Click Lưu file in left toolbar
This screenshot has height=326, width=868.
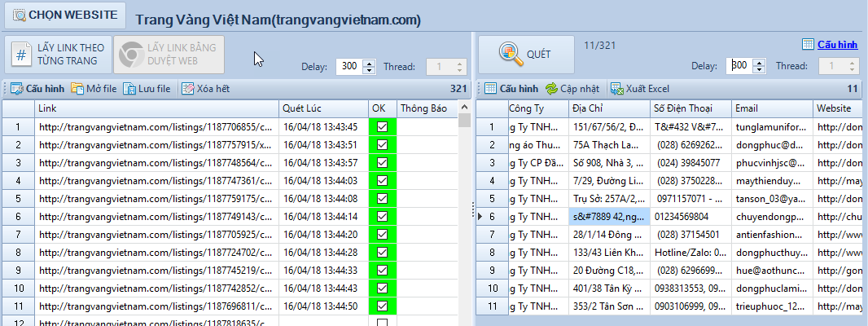pyautogui.click(x=147, y=89)
